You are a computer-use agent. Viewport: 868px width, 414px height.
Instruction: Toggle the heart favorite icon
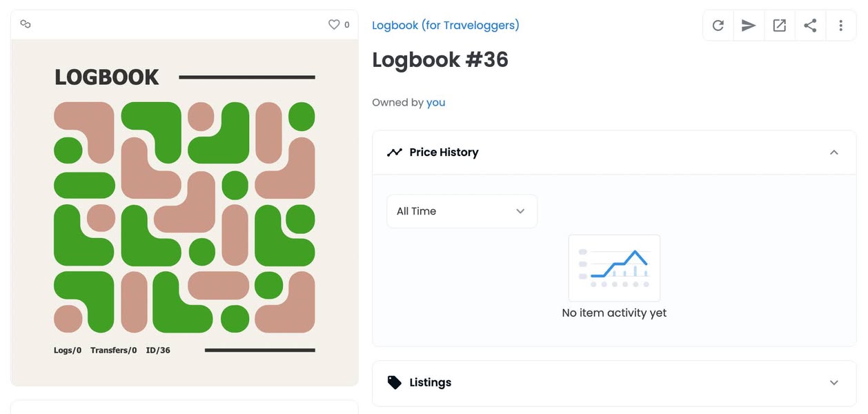pos(334,25)
